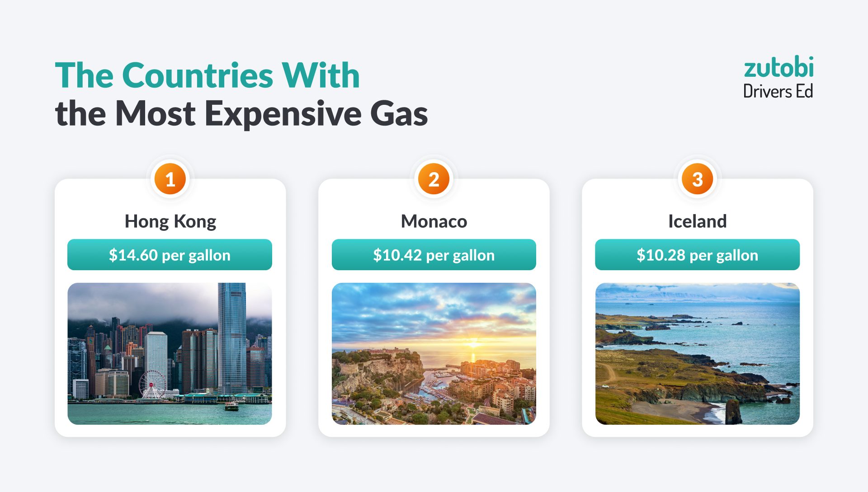Select the orange number 2 badge
The image size is (868, 492).
click(434, 179)
